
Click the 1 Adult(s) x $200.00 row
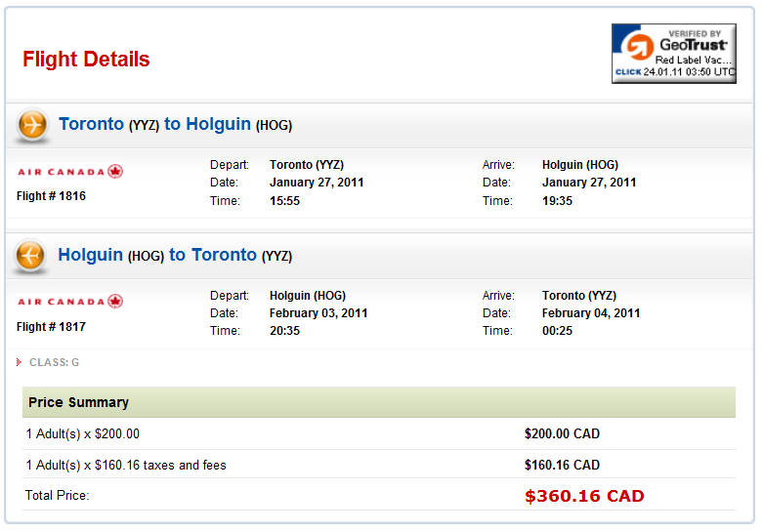pos(379,433)
